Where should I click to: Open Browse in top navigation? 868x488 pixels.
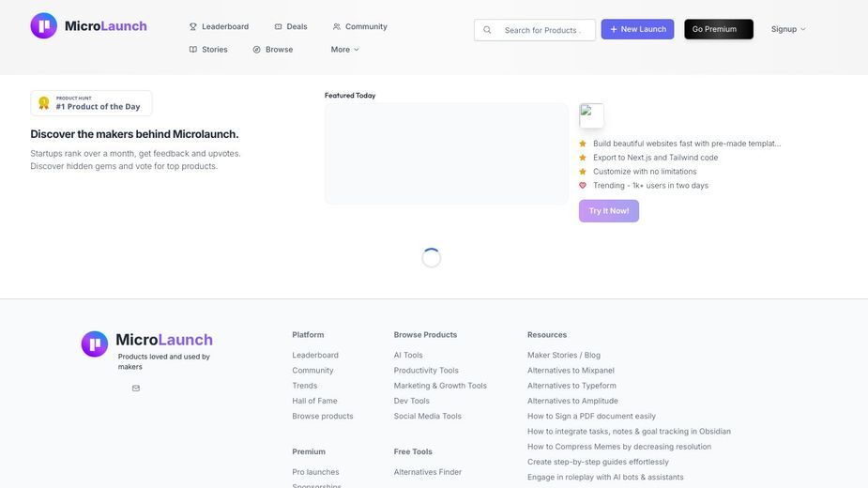(x=272, y=50)
